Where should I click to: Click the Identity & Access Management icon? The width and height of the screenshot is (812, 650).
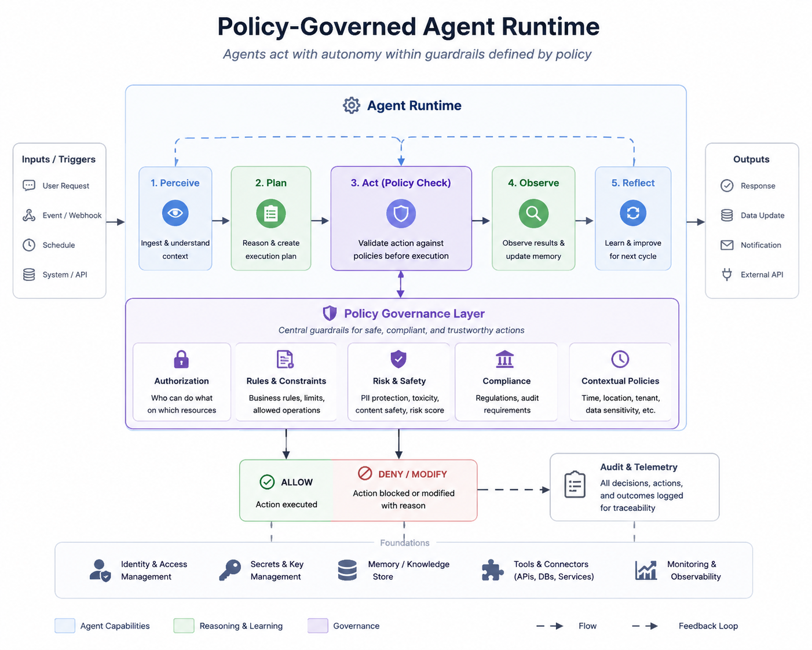(x=100, y=570)
